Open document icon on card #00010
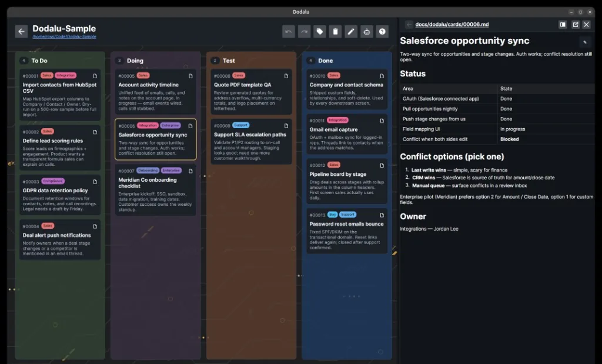This screenshot has height=364, width=602. click(x=382, y=76)
